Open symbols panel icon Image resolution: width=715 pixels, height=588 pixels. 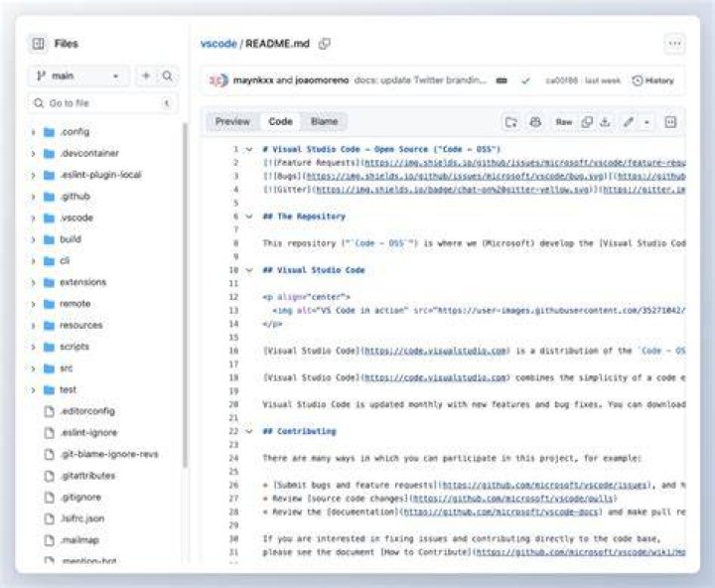coord(670,122)
